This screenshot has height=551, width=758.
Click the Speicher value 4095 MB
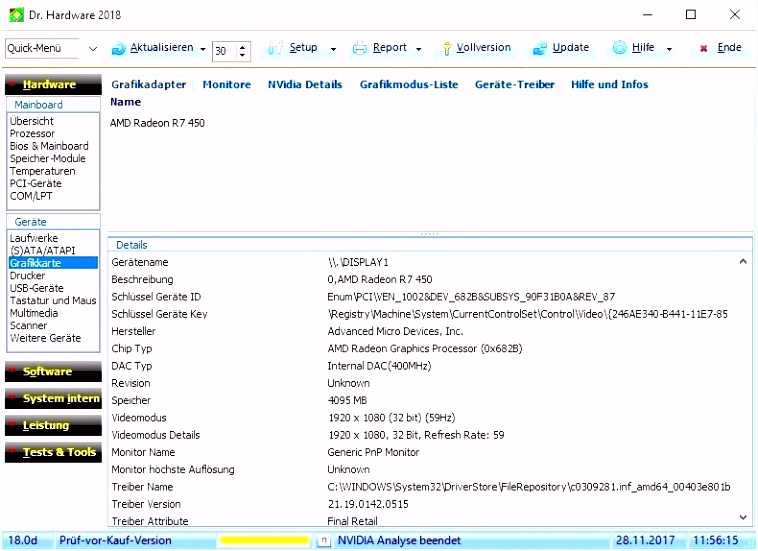coord(347,400)
